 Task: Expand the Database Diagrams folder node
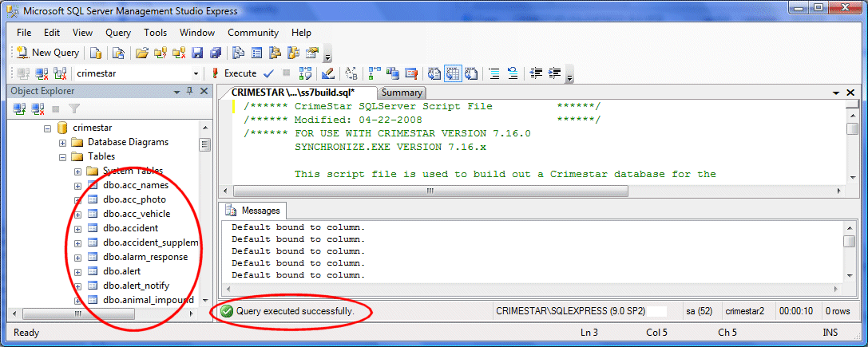[x=62, y=142]
